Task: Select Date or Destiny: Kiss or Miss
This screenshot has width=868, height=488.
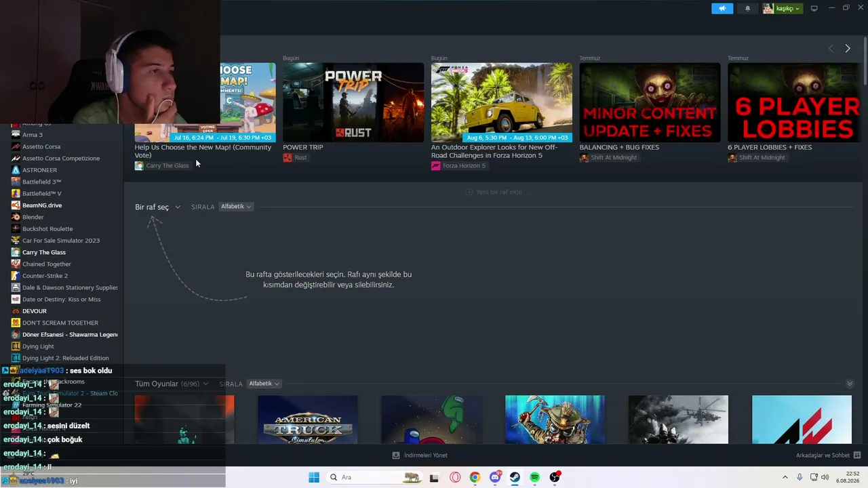Action: click(61, 300)
